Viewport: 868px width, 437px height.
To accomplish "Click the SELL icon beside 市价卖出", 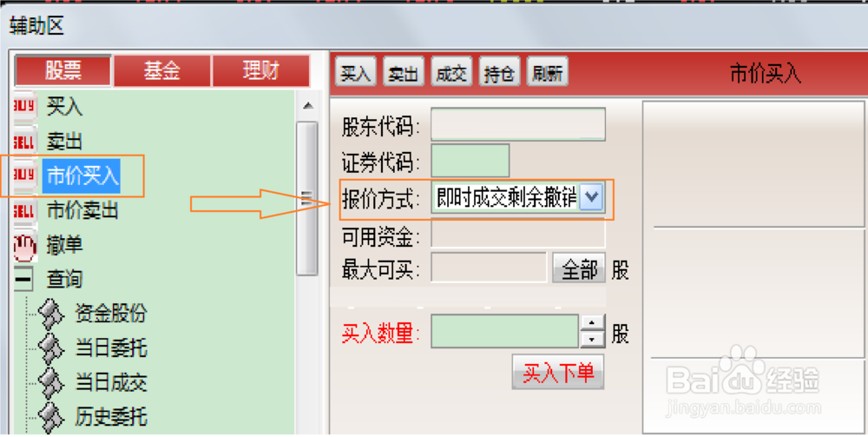I will [x=23, y=210].
